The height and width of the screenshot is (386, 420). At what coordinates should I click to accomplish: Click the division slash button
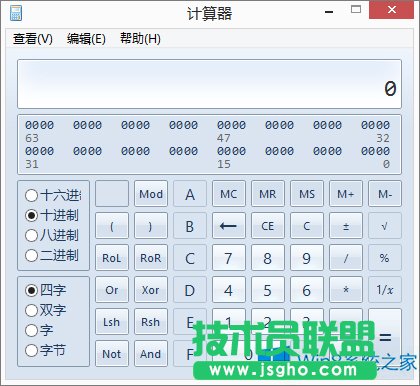point(346,258)
